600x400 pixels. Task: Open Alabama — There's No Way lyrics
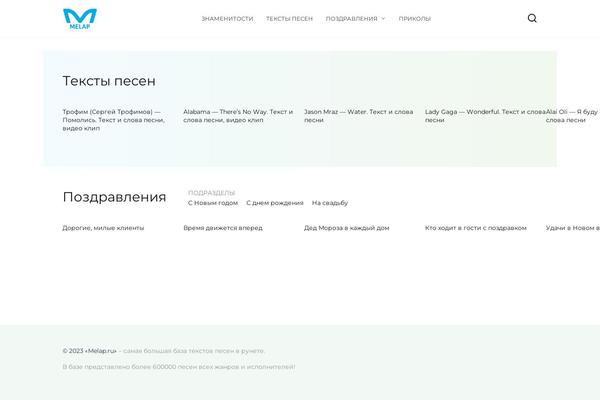click(x=238, y=116)
